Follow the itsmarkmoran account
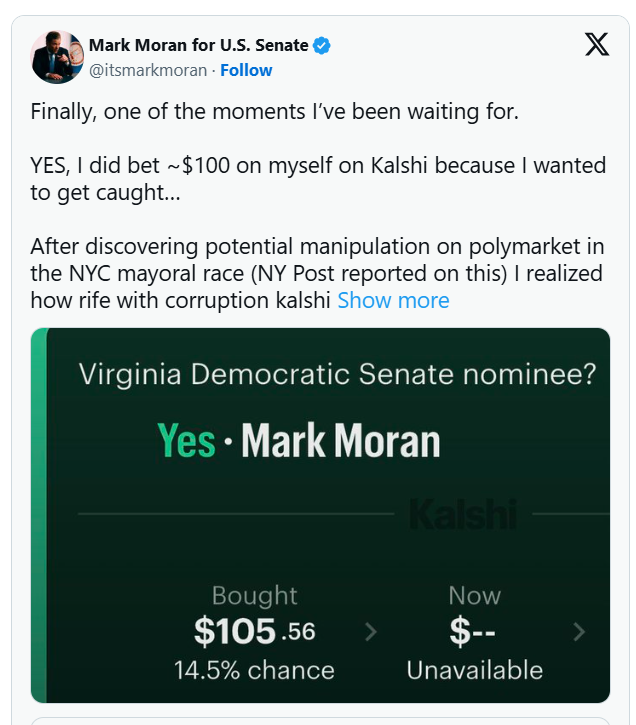The height and width of the screenshot is (725, 636). click(246, 70)
